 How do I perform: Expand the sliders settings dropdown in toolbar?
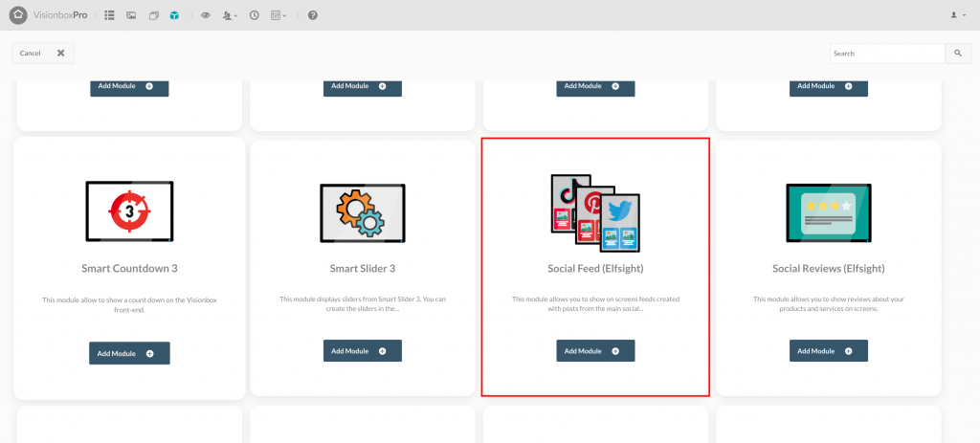coord(278,15)
